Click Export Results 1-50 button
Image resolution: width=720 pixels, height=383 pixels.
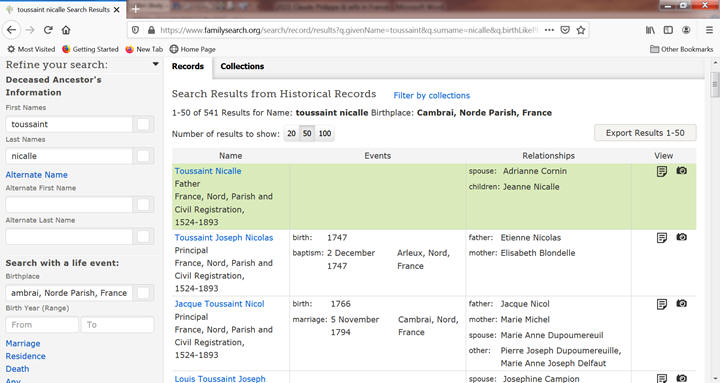coord(645,133)
